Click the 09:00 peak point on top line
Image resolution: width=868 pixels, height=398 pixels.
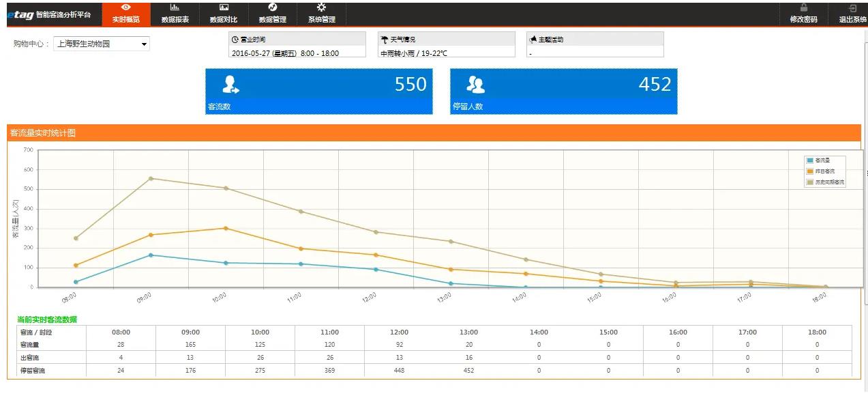tap(151, 179)
